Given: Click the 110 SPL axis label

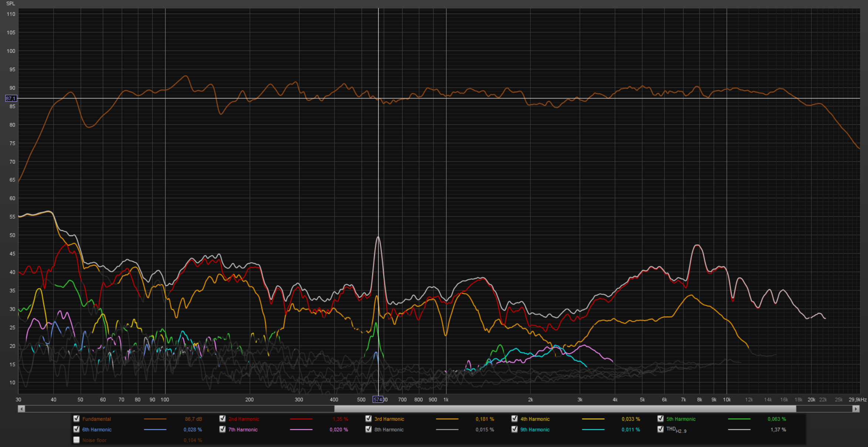Looking at the screenshot, I should coord(11,14).
